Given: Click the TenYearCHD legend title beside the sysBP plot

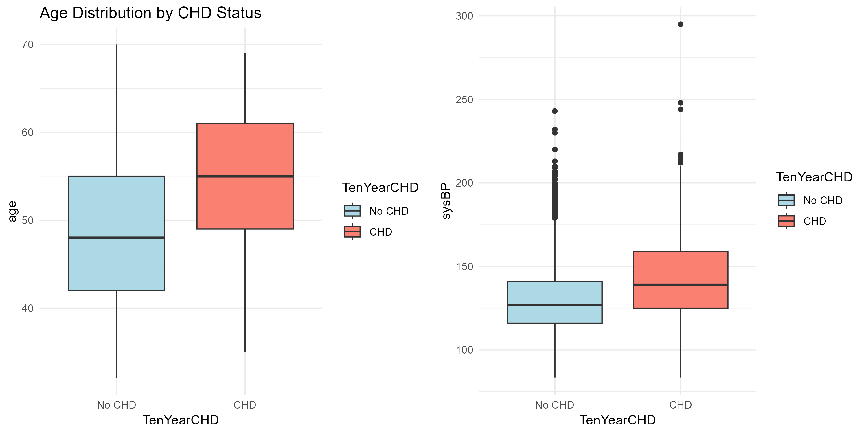Looking at the screenshot, I should pos(814,177).
